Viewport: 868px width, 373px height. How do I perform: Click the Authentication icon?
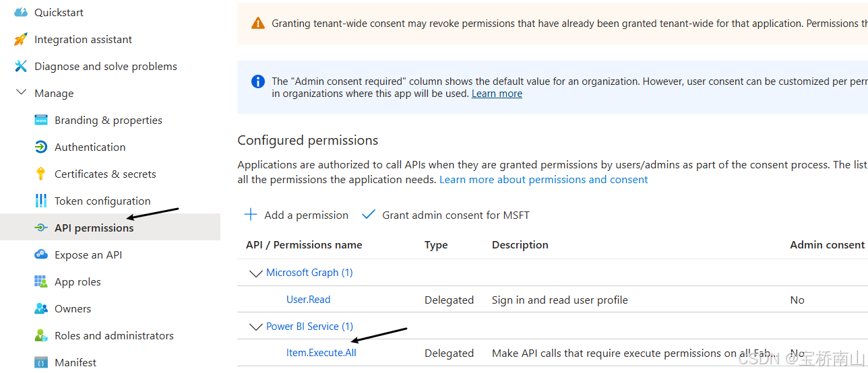click(41, 147)
